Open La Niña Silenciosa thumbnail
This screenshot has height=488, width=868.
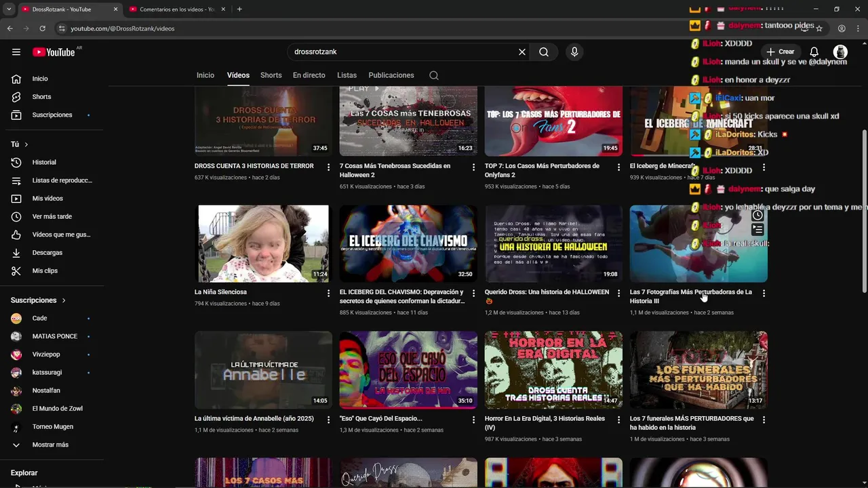(x=263, y=243)
